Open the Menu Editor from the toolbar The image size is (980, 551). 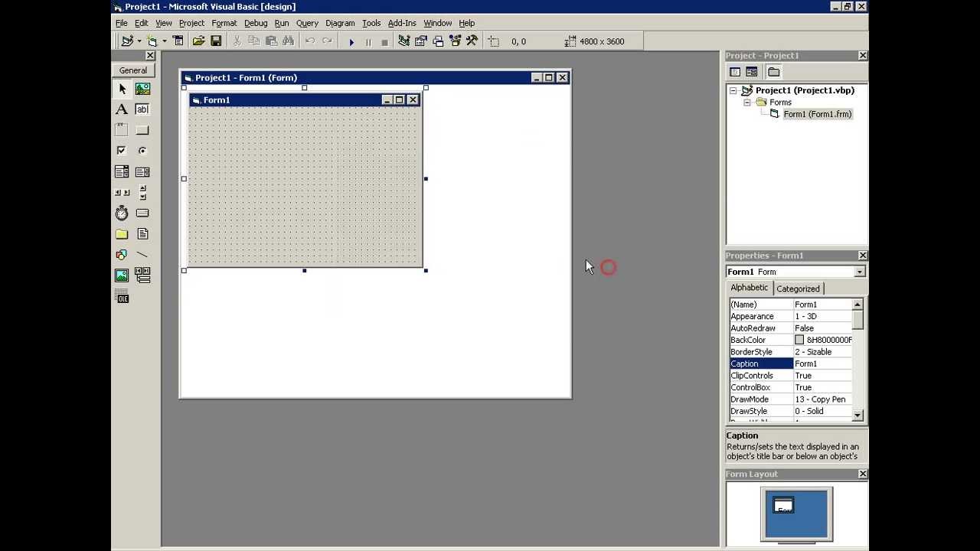coord(178,41)
